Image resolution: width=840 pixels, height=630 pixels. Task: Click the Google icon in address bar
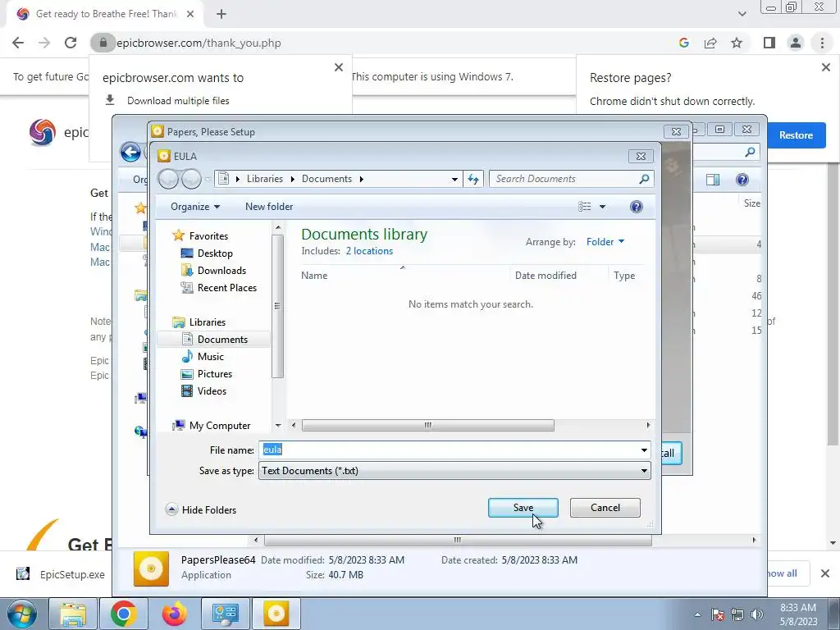[x=683, y=43]
